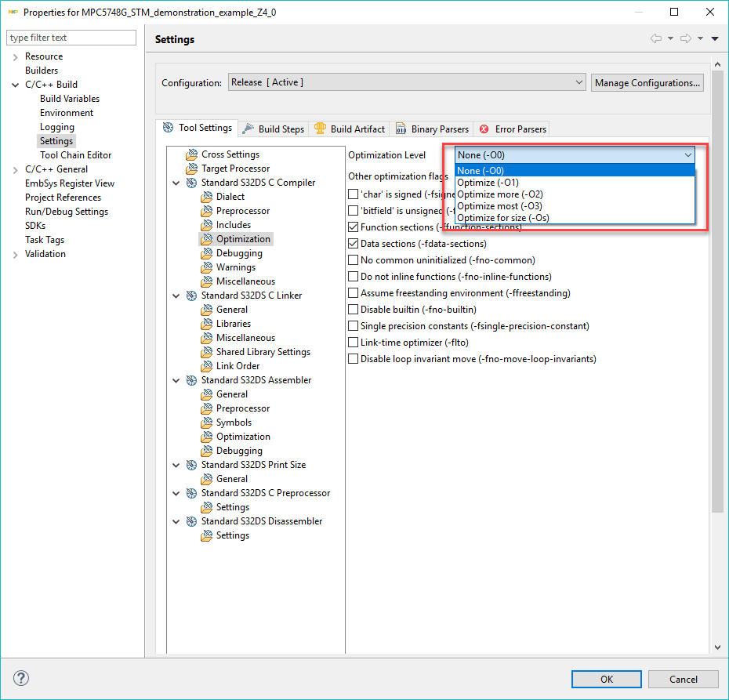Click the help question mark icon

21,678
